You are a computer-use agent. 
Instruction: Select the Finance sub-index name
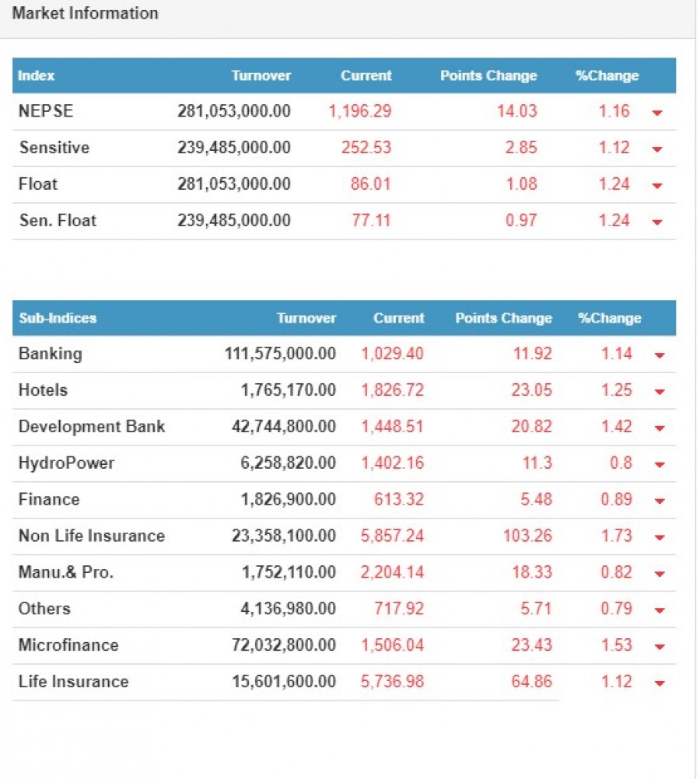point(49,500)
